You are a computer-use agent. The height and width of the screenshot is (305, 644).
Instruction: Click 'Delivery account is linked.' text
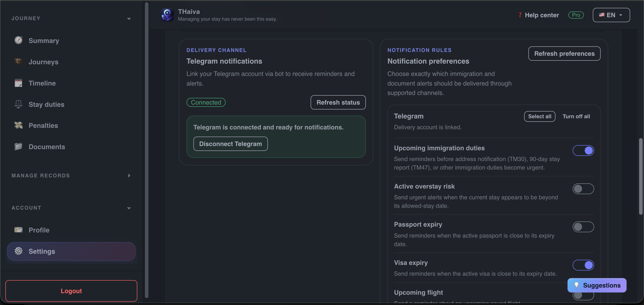[428, 127]
